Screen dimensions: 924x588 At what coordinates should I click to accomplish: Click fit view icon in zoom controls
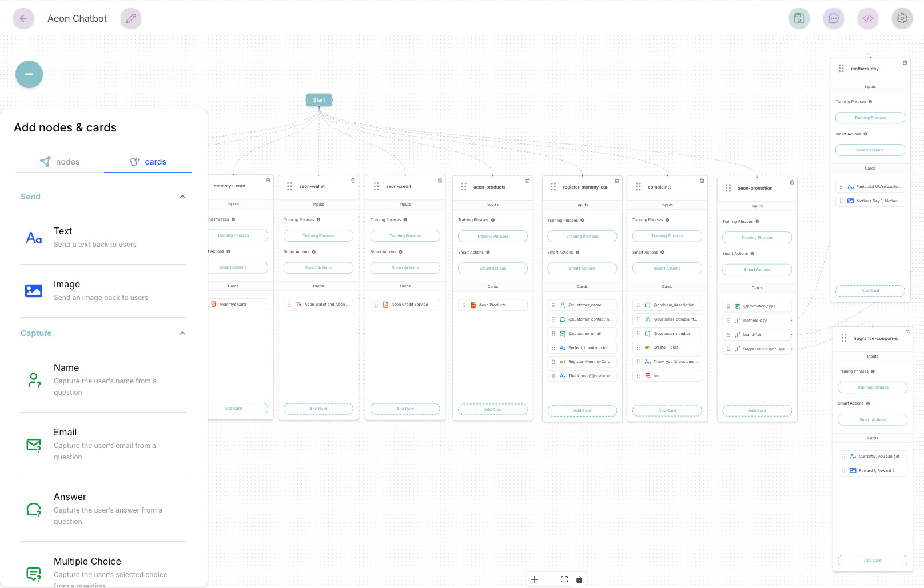click(564, 579)
